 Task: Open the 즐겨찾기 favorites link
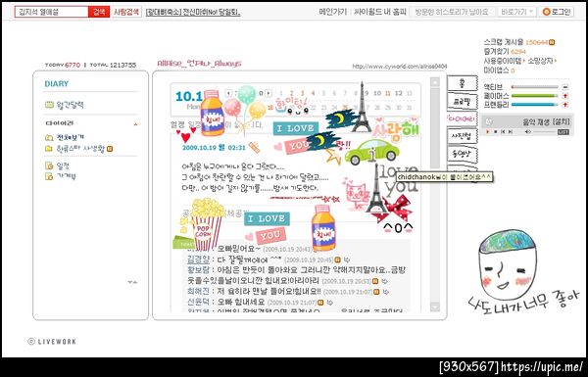505,51
